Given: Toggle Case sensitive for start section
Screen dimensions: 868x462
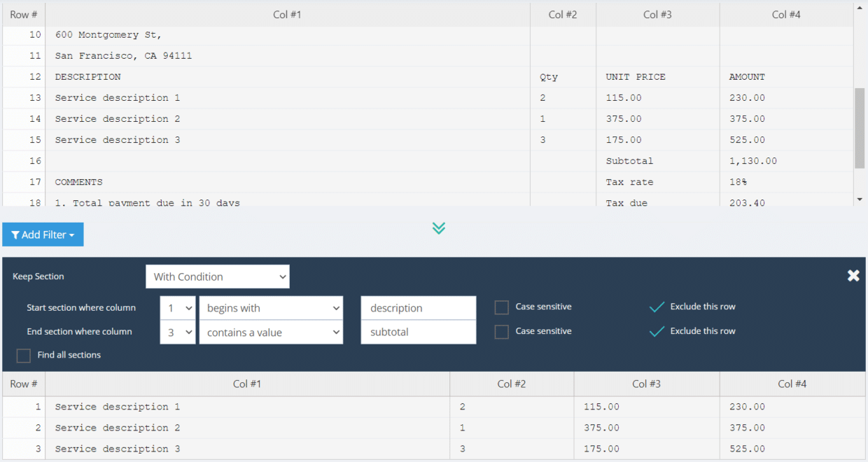Looking at the screenshot, I should pos(501,307).
